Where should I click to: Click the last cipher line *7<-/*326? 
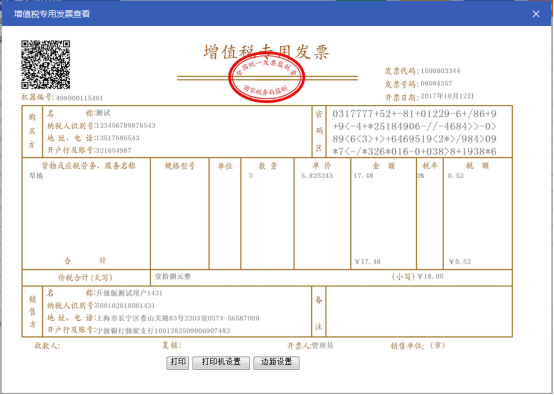click(414, 152)
